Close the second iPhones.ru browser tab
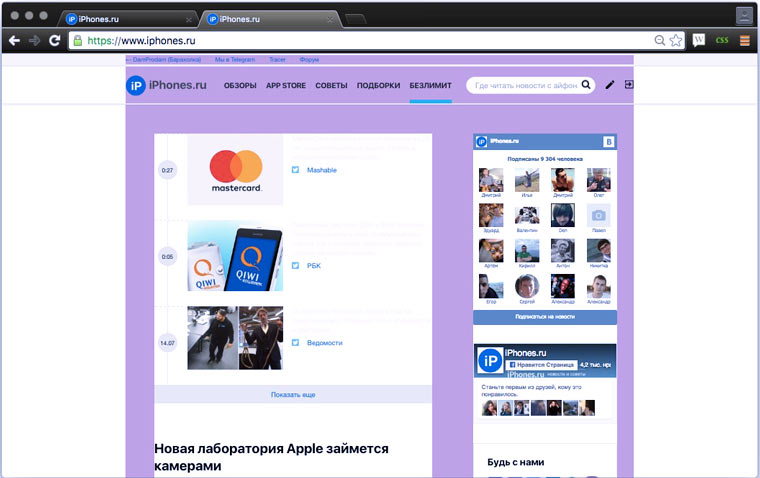Screen dimensions: 760x478 [x=330, y=20]
